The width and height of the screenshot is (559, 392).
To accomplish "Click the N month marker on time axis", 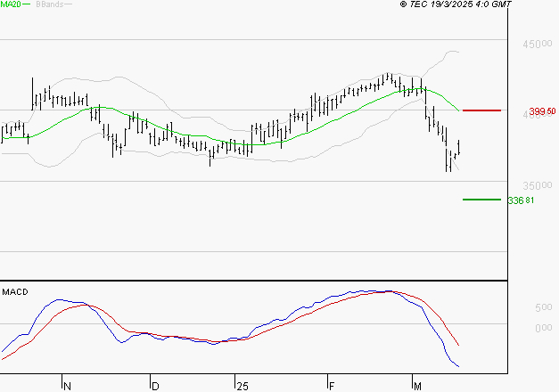I will (65, 385).
